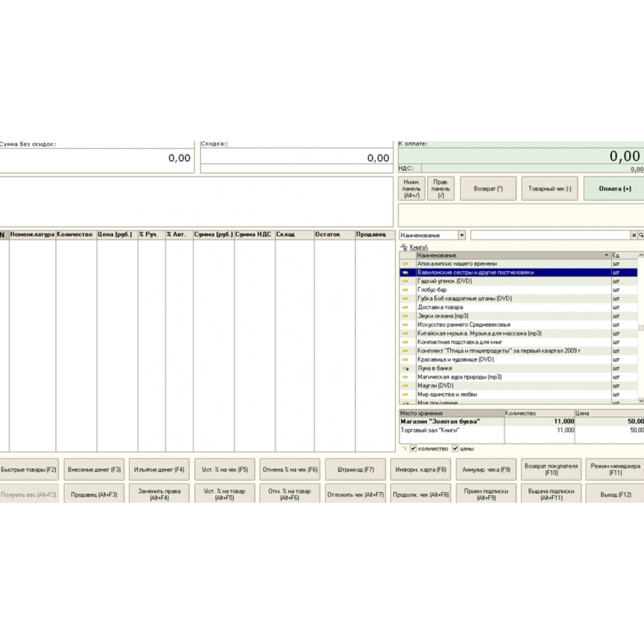
Task: Click Уст. % на товар (Alt+F5)
Action: pos(225,494)
